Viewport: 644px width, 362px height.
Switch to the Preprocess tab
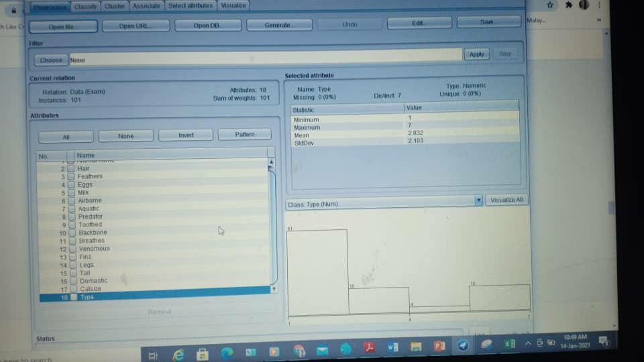50,7
